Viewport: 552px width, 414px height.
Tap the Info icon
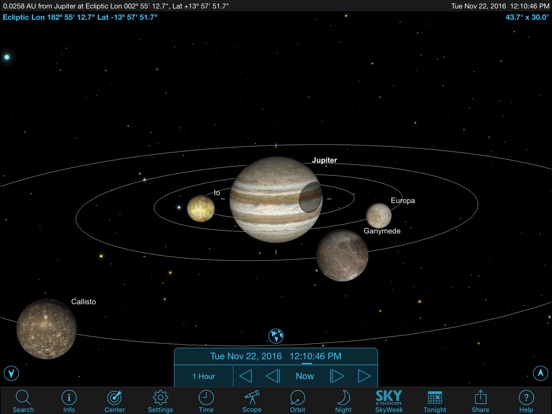coord(69,401)
